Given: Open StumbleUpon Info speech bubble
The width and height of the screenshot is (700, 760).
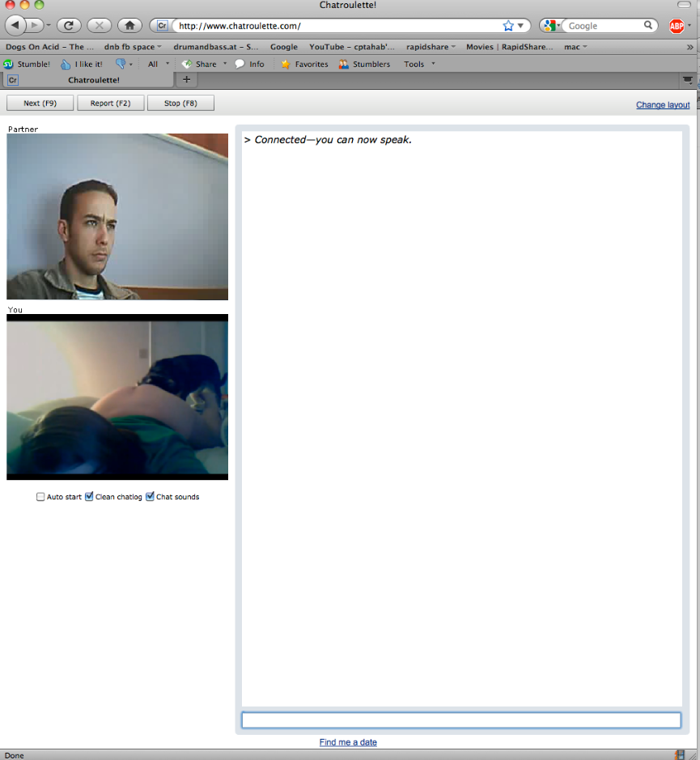Looking at the screenshot, I should click(250, 64).
